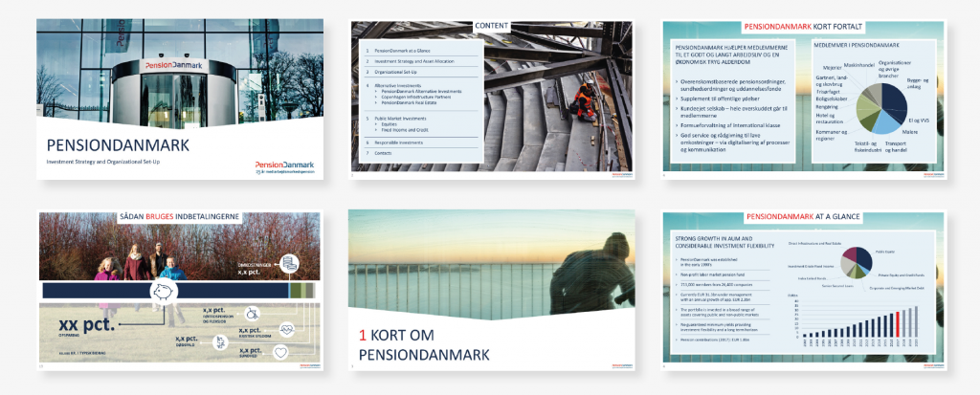This screenshot has width=980, height=395.
Task: Click the asset allocation pie chart
Action: click(x=857, y=262)
